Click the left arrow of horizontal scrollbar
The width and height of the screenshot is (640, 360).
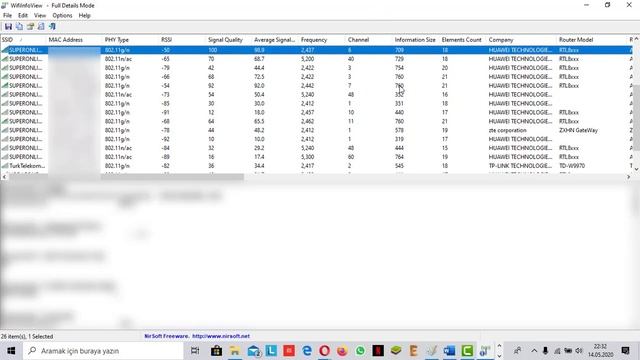click(x=4, y=177)
